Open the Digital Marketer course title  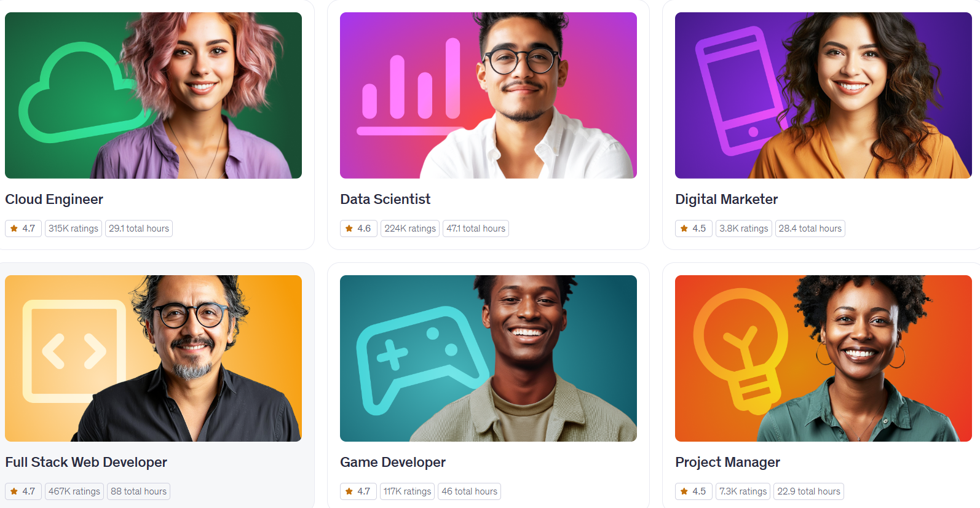[x=726, y=199]
